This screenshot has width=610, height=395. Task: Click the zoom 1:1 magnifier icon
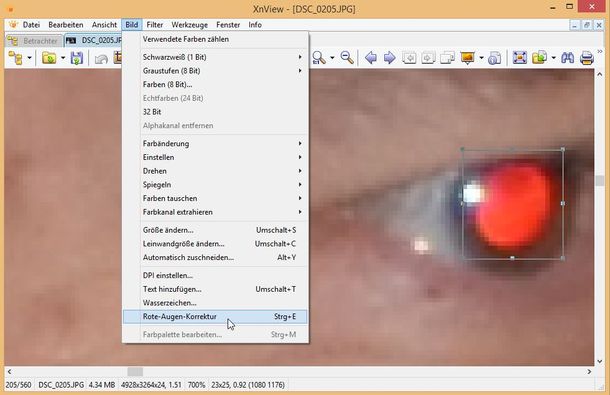(x=319, y=58)
